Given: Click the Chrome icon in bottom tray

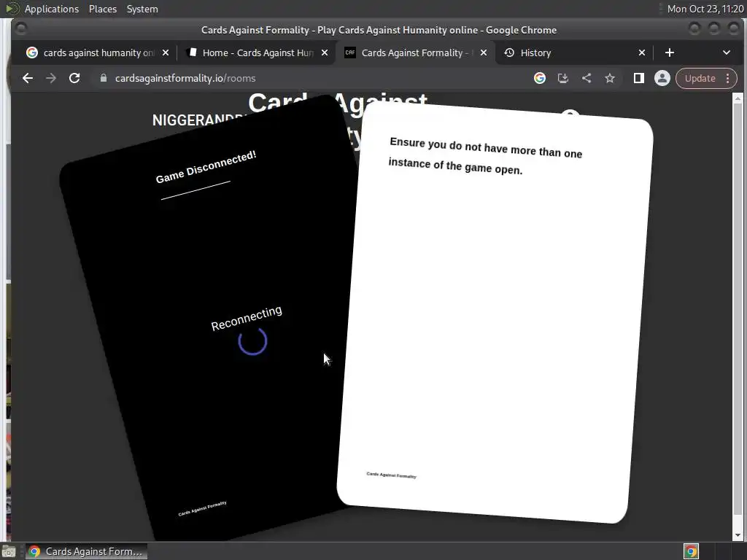Looking at the screenshot, I should [691, 551].
